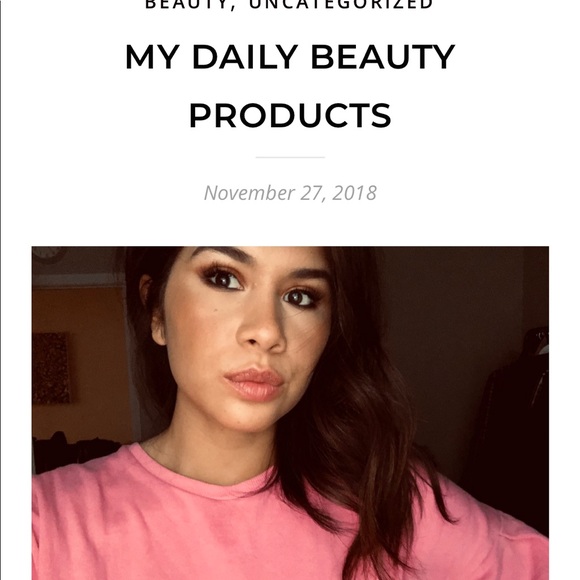
Task: Click the November 27, 2018 post date
Action: coord(290,193)
